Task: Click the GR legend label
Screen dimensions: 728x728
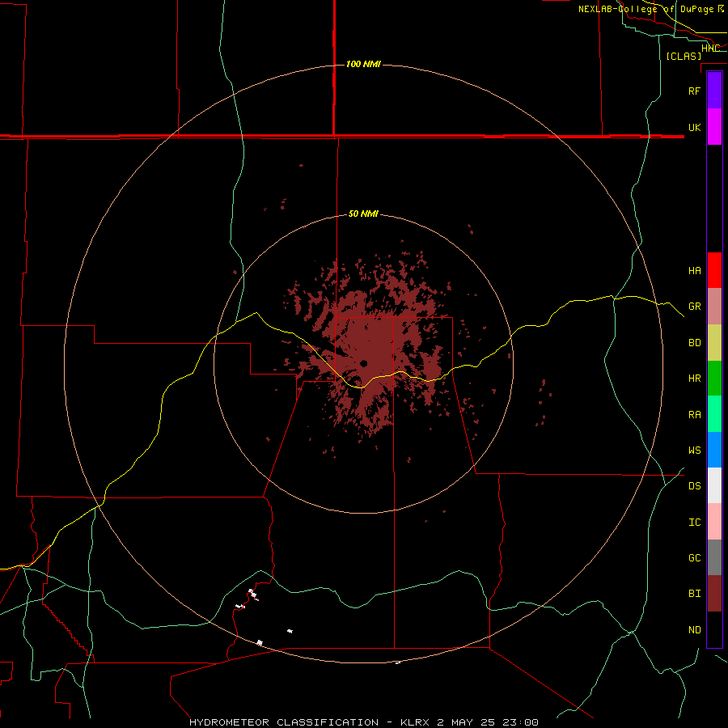Action: [x=694, y=307]
